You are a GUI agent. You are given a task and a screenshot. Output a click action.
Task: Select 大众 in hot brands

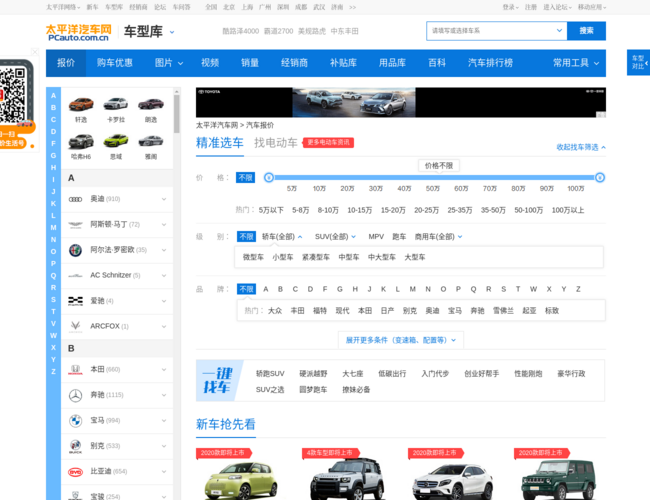275,311
